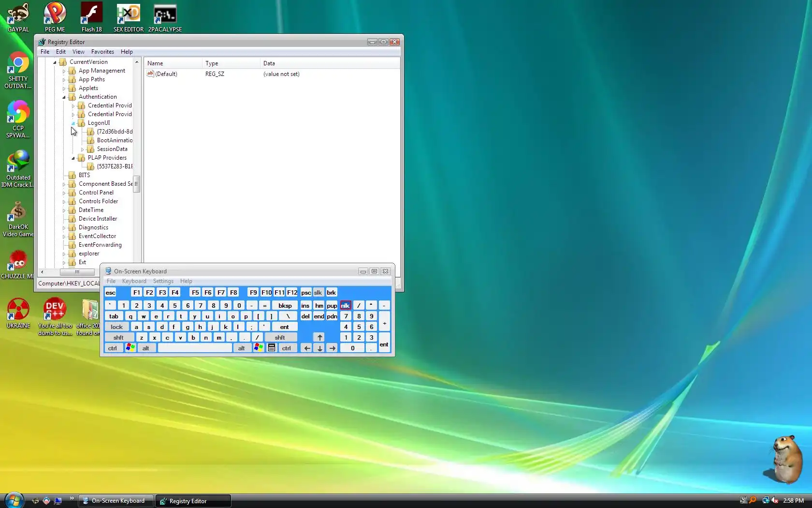The height and width of the screenshot is (508, 812).
Task: Click the del key on keyboard
Action: pyautogui.click(x=305, y=316)
